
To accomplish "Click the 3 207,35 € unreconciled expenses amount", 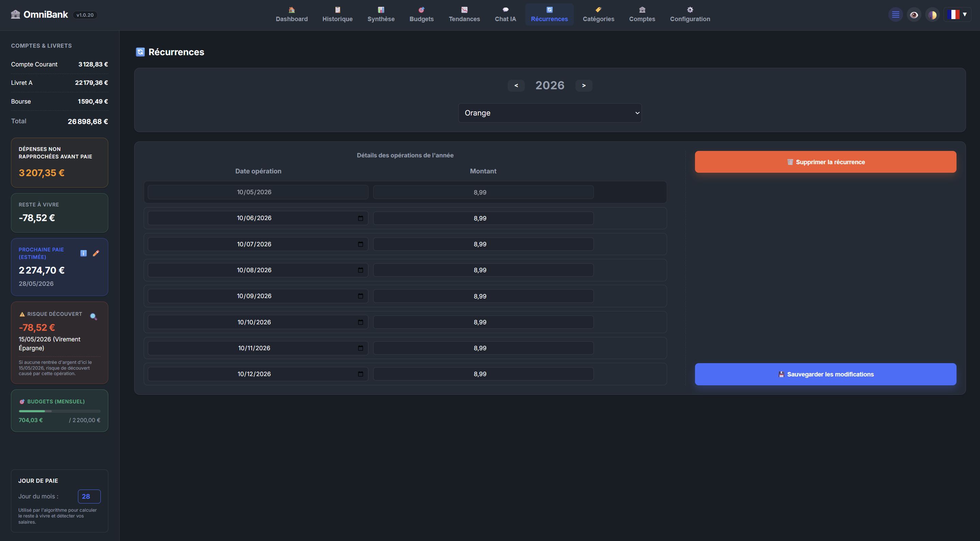I will [x=42, y=173].
